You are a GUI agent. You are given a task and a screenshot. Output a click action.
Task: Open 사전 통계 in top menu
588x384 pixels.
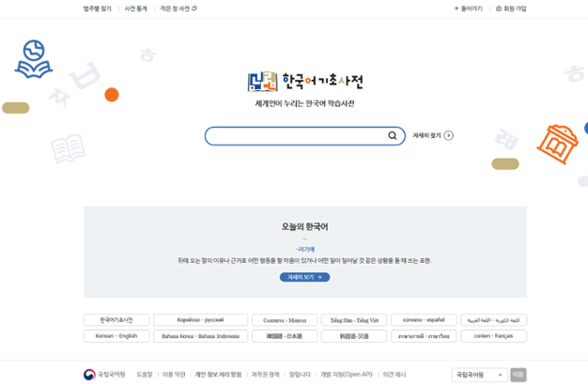[x=136, y=8]
